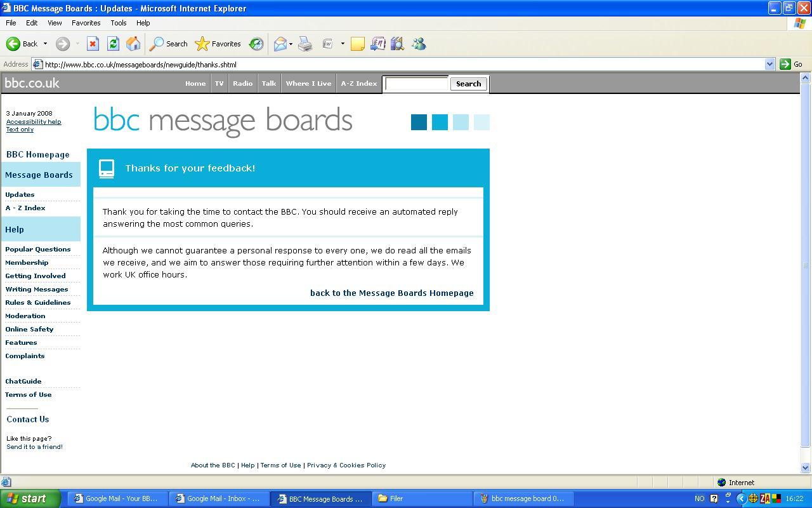
Task: Click About the BBC footer link
Action: [x=213, y=465]
